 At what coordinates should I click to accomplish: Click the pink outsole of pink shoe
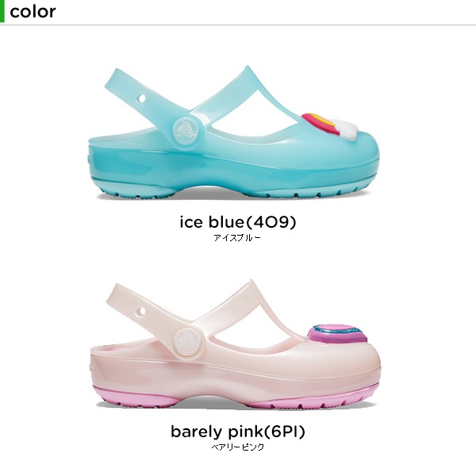point(234,397)
